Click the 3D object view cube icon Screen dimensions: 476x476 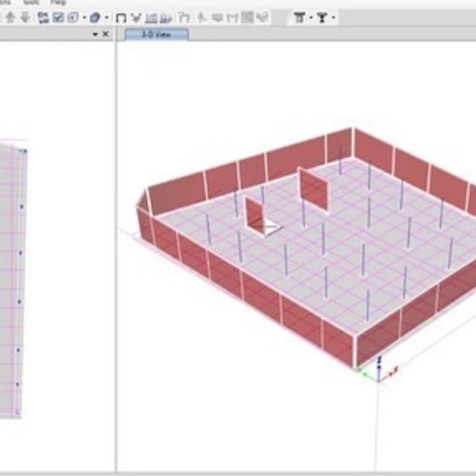click(95, 18)
